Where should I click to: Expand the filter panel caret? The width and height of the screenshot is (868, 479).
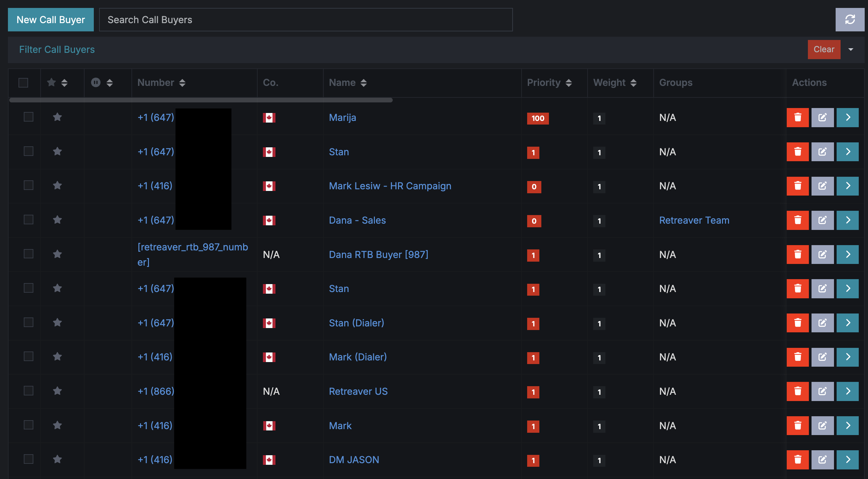click(x=851, y=50)
